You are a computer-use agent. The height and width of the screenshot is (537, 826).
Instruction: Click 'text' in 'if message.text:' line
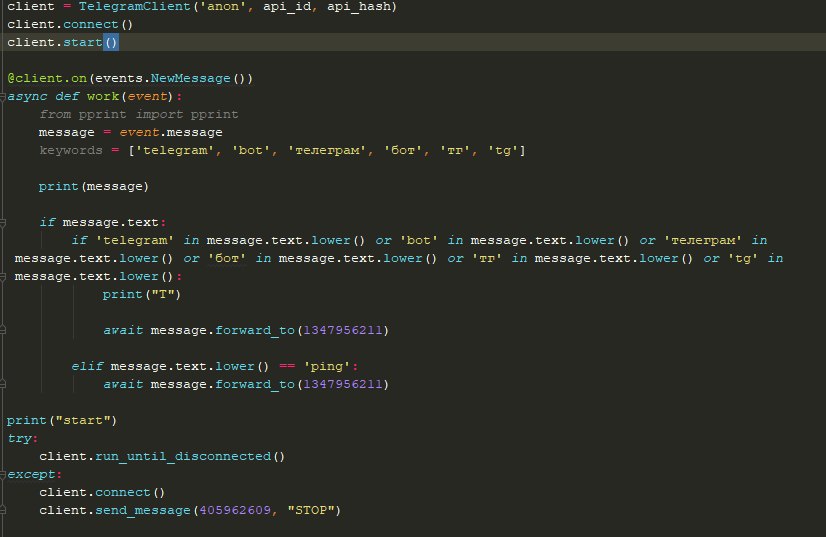[x=143, y=222]
